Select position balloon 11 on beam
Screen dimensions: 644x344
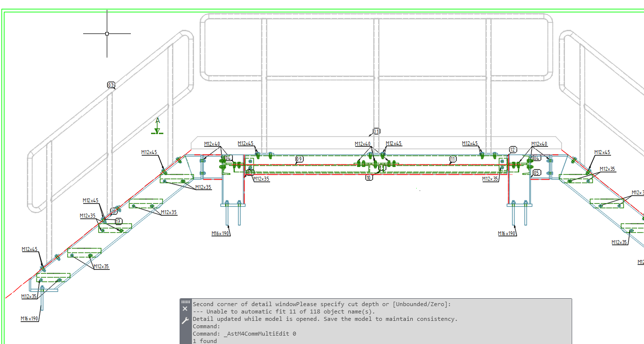pyautogui.click(x=453, y=159)
